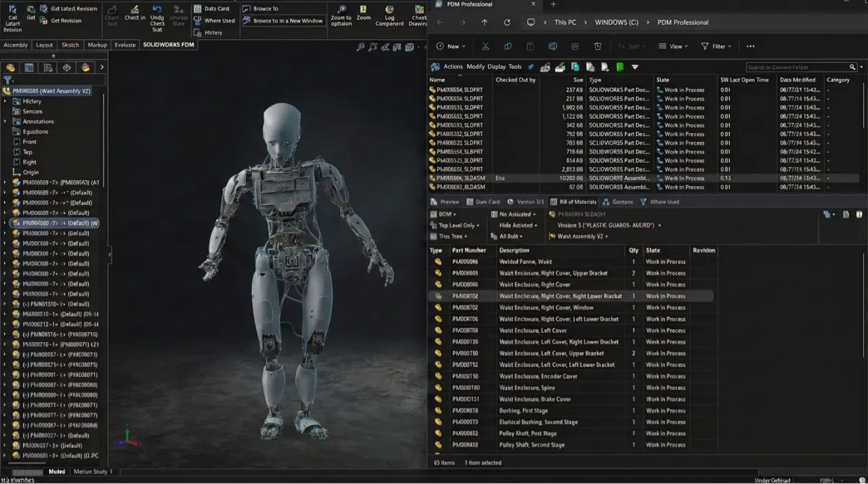Select the Waist Enclosure, Spine BOM row

click(x=570, y=388)
